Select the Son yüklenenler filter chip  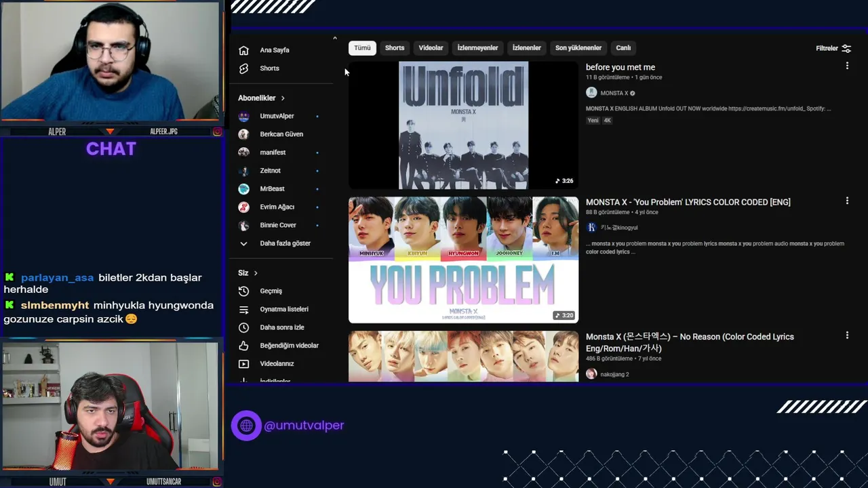(x=578, y=48)
